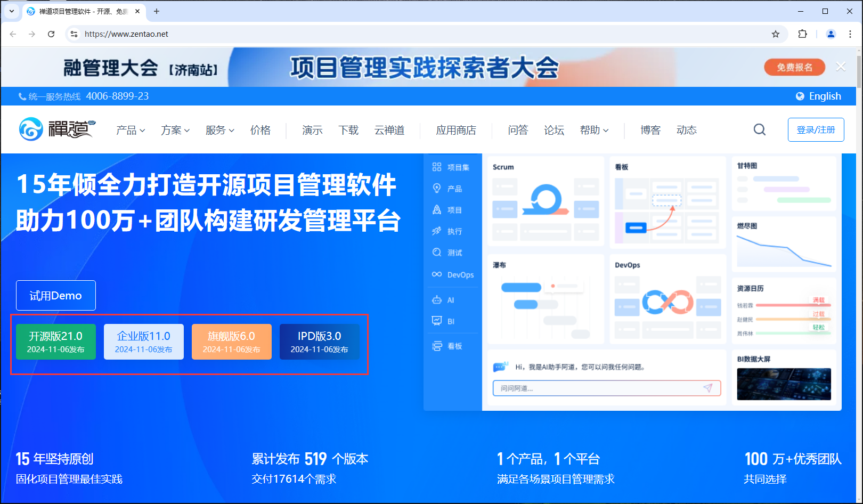Image resolution: width=863 pixels, height=504 pixels.
Task: Open the Chrome three-dot menu
Action: pos(850,34)
